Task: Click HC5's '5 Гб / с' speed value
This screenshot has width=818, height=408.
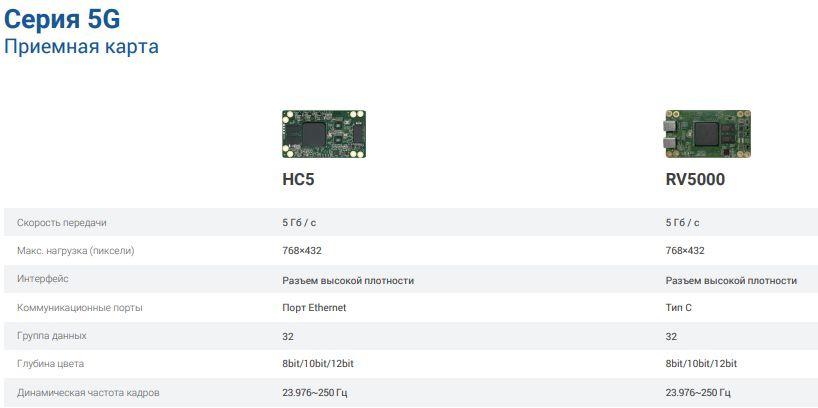Action: coord(299,223)
